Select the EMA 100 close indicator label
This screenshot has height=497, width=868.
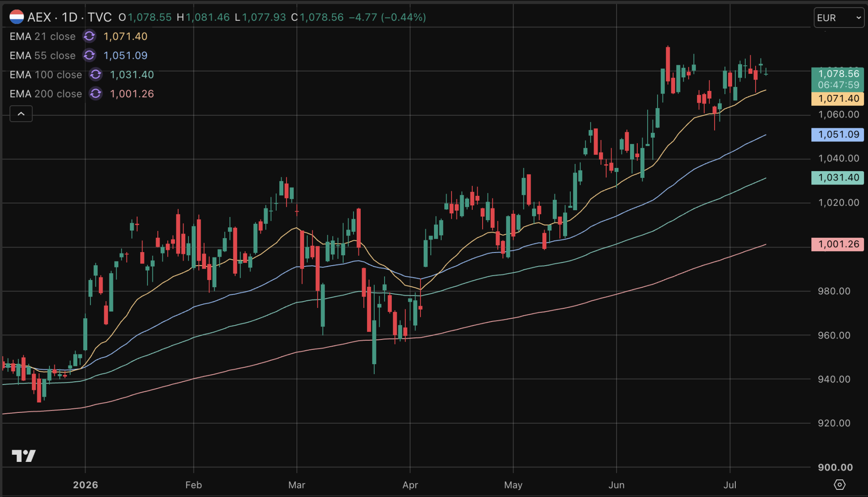pyautogui.click(x=46, y=75)
